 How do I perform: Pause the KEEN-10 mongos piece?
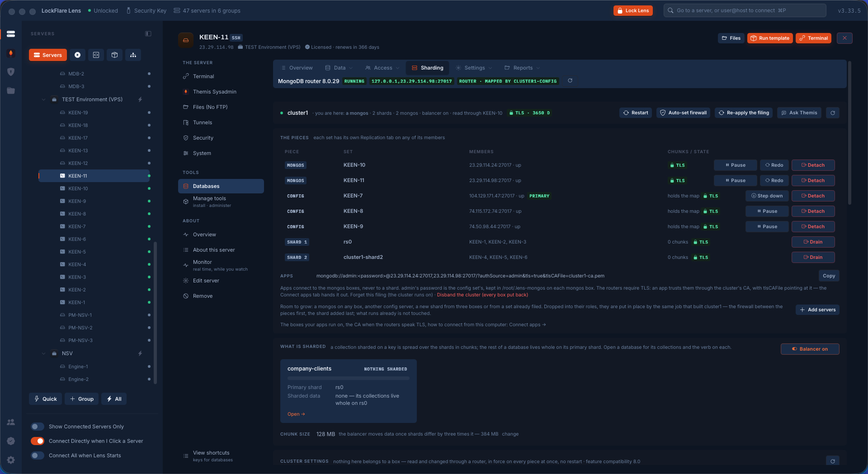pyautogui.click(x=735, y=165)
